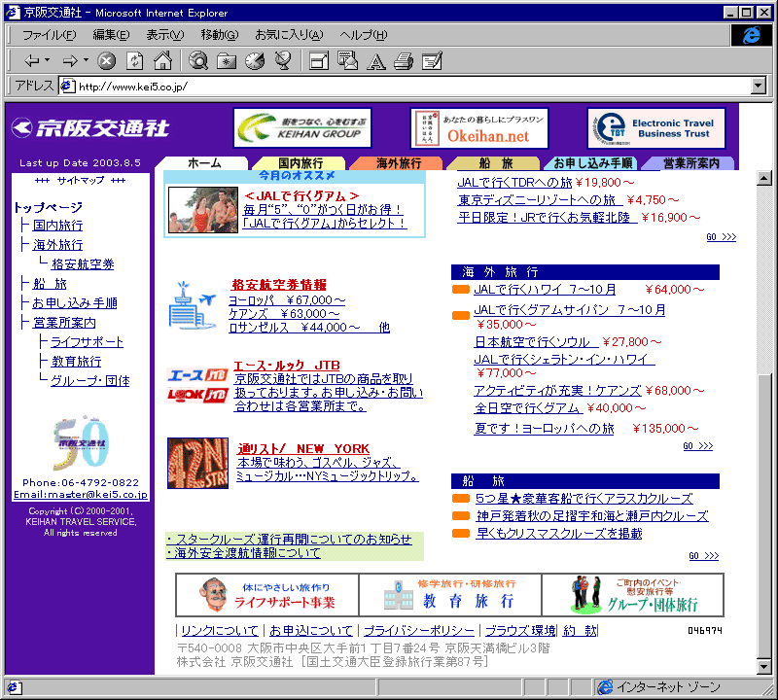The width and height of the screenshot is (778, 700).
Task: Open the Favorites folder toolbar icon
Action: point(227,61)
